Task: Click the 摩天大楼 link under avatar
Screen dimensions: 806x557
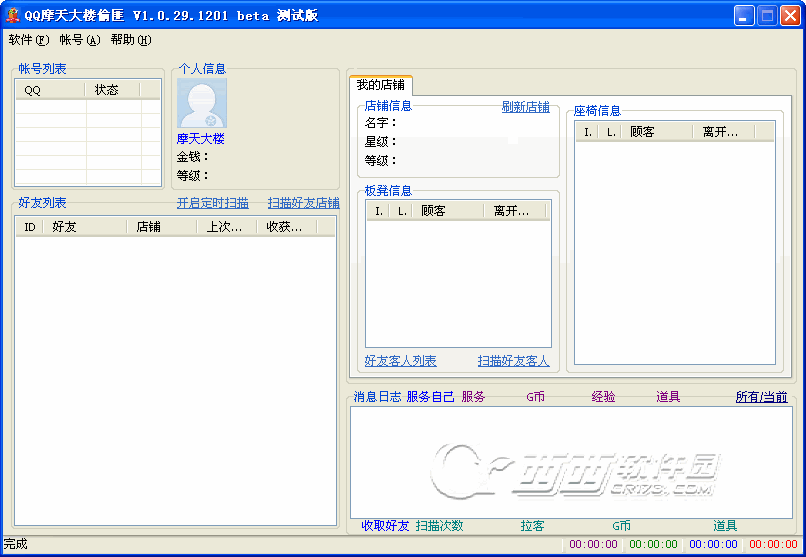Action: [200, 139]
